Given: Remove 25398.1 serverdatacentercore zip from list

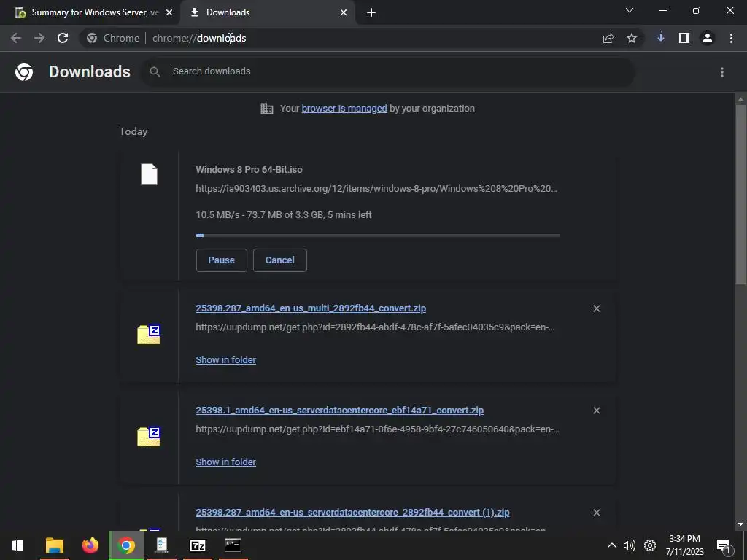Looking at the screenshot, I should click(597, 411).
